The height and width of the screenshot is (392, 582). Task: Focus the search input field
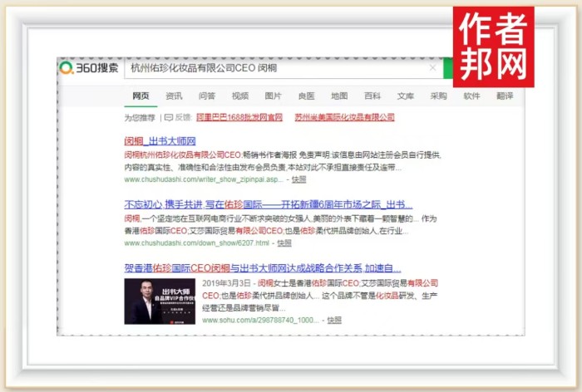click(x=274, y=68)
